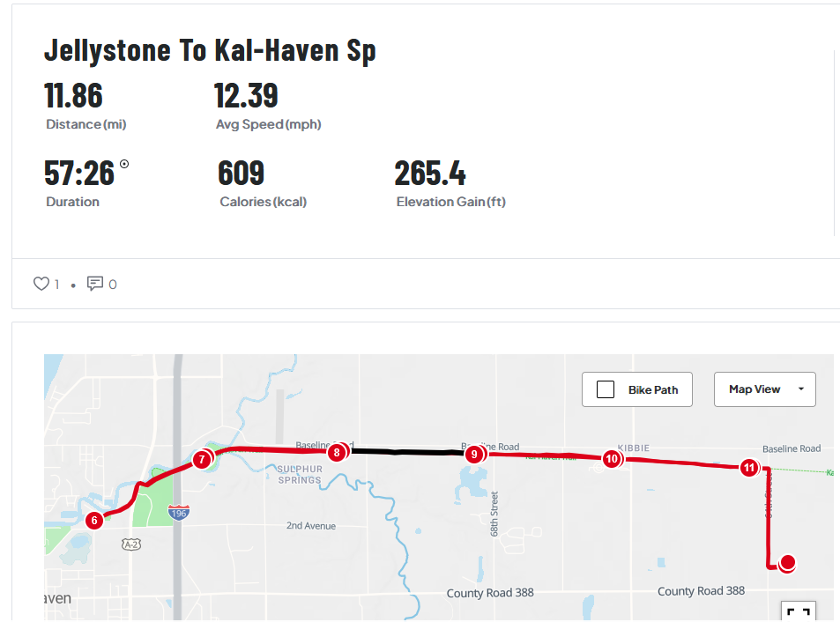Screen dimensions: 840x622
Task: Click mile marker 6 on route
Action: pyautogui.click(x=94, y=521)
